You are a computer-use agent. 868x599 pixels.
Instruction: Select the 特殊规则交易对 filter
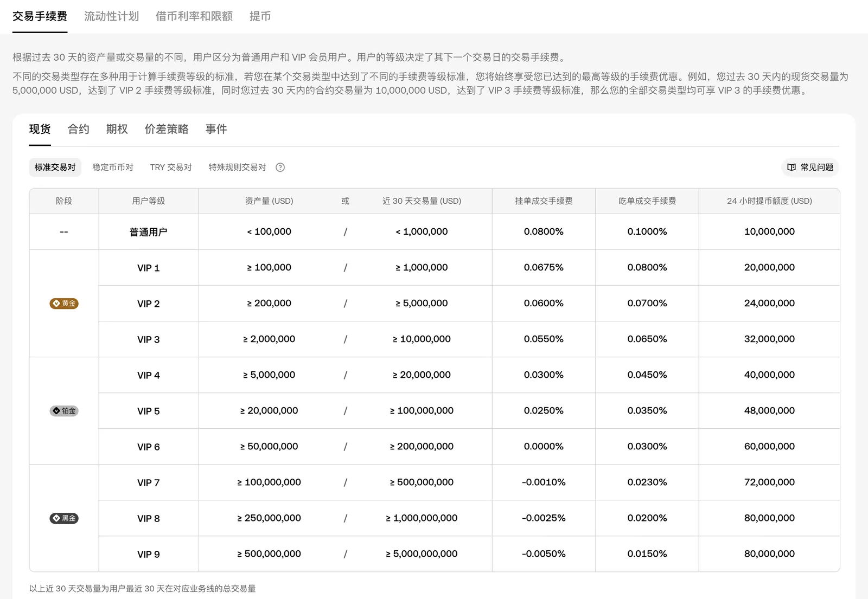point(237,168)
